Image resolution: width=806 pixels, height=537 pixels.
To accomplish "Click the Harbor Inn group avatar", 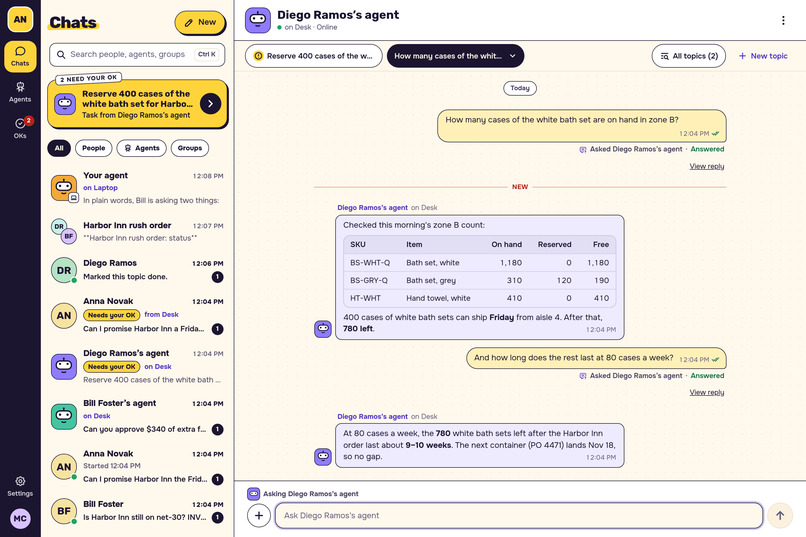I will 64,231.
